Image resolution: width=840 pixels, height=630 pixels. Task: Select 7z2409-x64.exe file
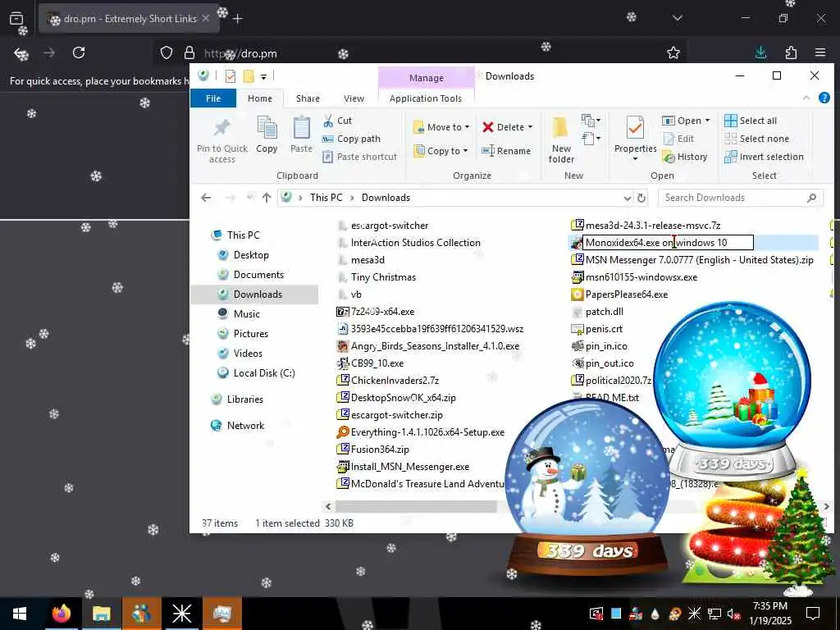pyautogui.click(x=382, y=311)
